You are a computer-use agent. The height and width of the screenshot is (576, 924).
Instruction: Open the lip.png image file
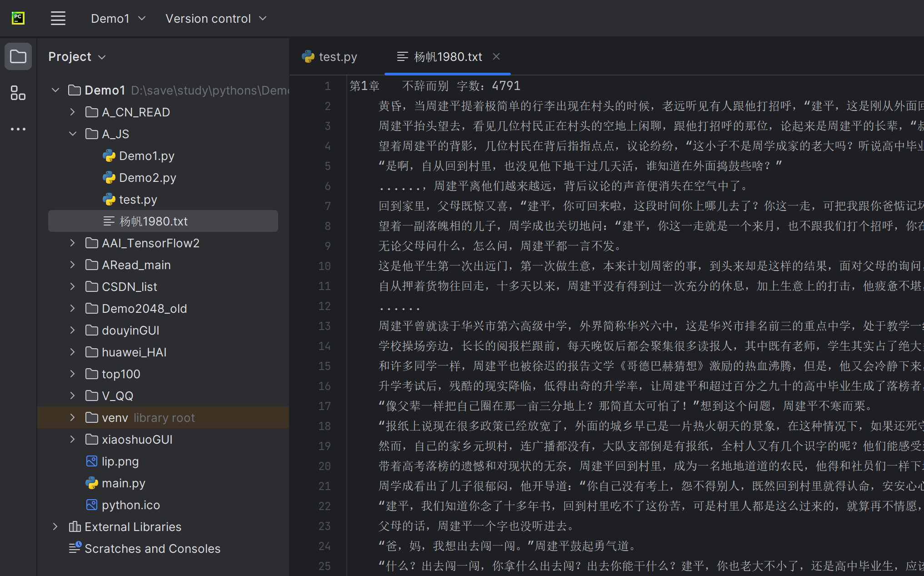[x=120, y=461]
